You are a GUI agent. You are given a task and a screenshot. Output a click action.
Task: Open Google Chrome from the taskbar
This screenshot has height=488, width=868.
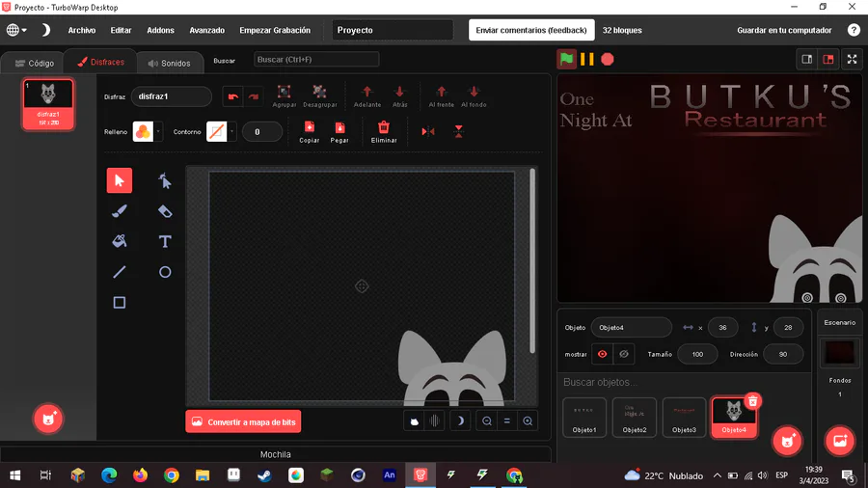click(x=172, y=475)
